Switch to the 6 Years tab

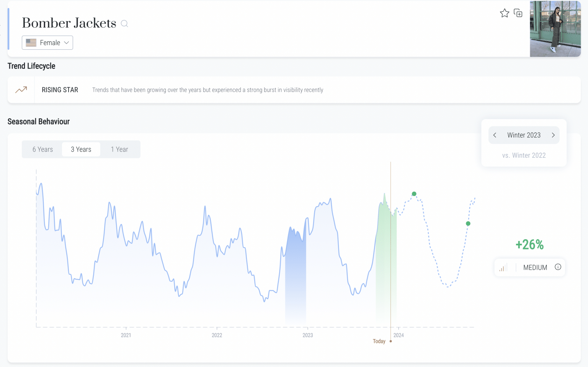42,149
